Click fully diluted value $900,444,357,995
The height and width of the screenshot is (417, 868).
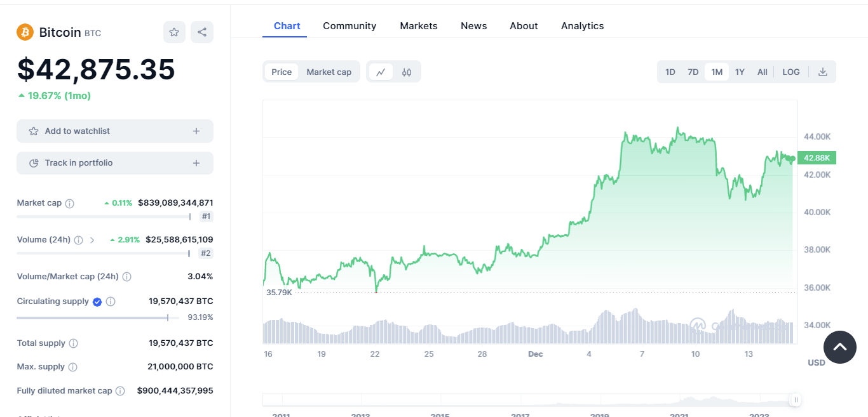(175, 391)
